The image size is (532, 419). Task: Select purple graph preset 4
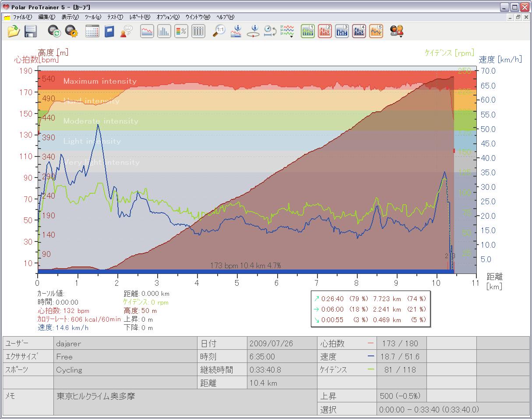359,31
